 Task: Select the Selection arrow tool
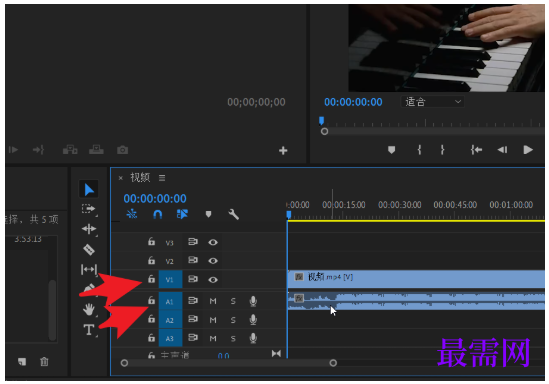[89, 189]
